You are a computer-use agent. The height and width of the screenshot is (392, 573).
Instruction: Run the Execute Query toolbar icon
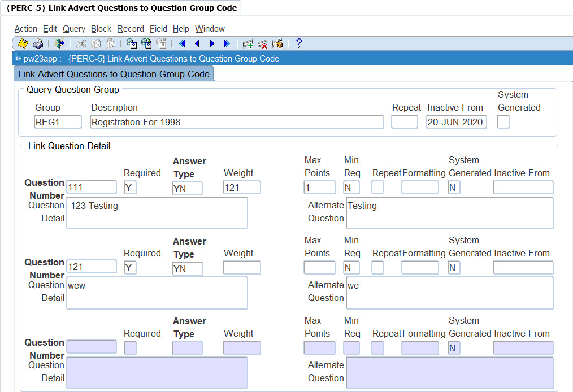[x=146, y=43]
